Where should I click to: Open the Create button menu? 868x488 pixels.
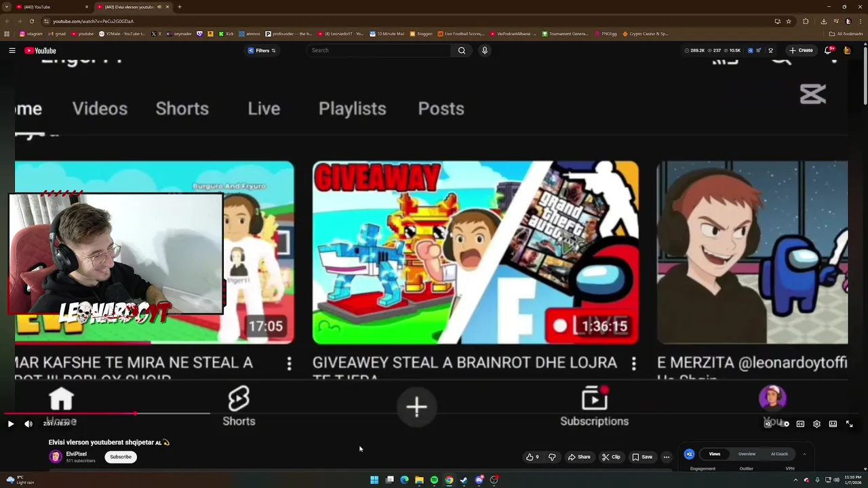801,50
